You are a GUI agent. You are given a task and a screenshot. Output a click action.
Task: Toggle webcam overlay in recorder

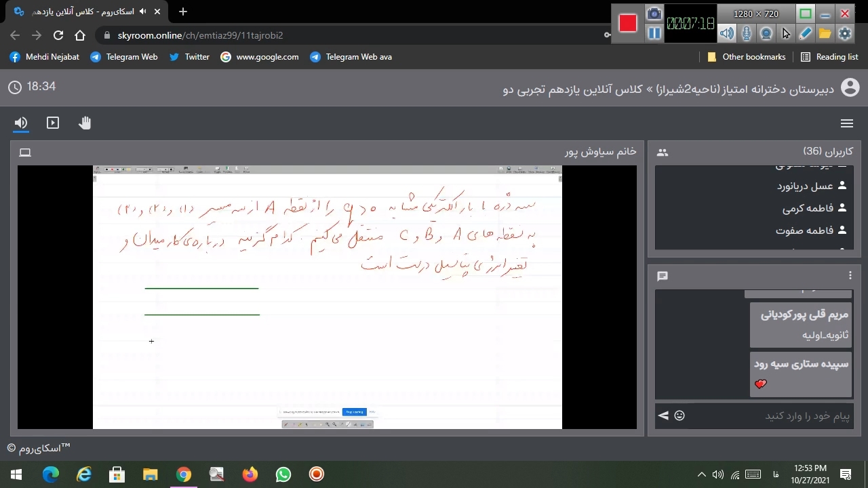pyautogui.click(x=766, y=33)
